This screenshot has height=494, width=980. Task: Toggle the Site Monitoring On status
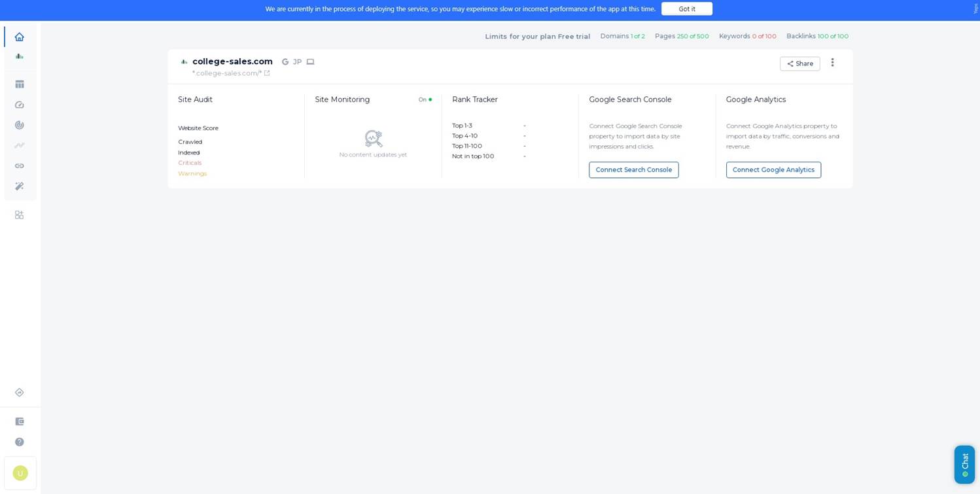click(425, 99)
